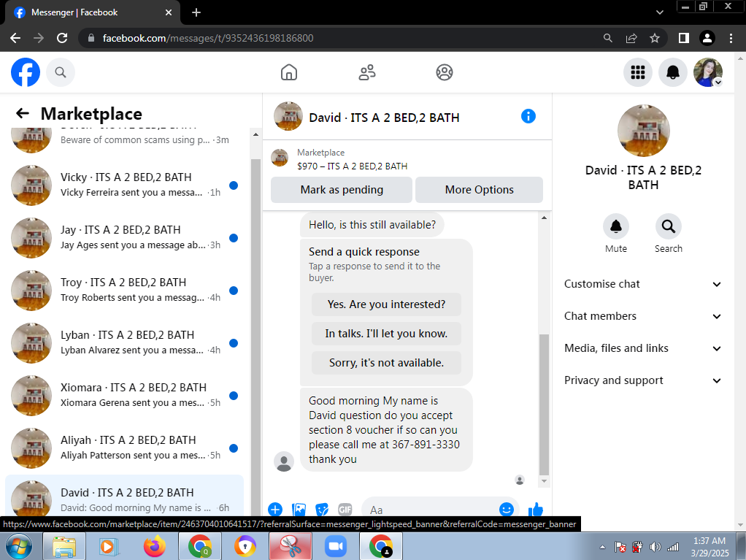Show hidden system tray icons arrow
This screenshot has width=746, height=560.
(602, 547)
